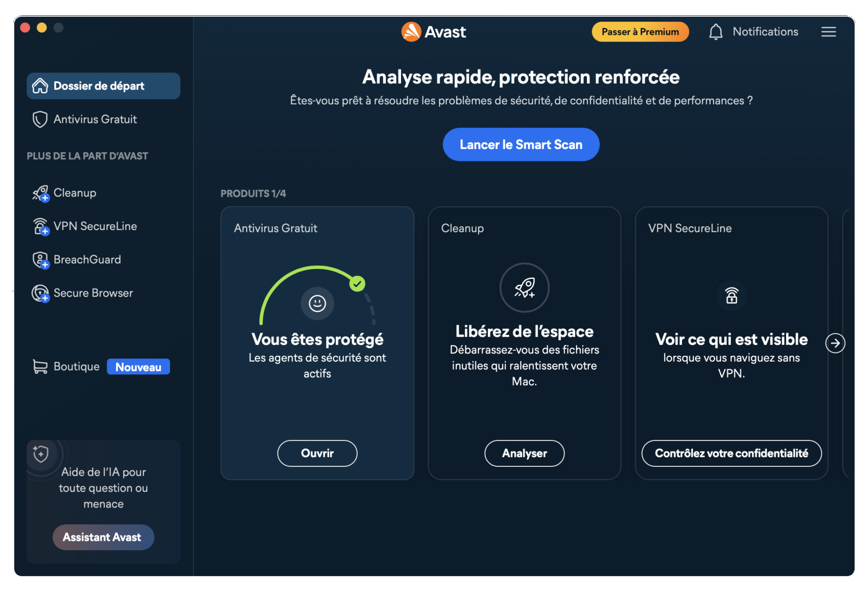The image size is (868, 592).
Task: Click the 'Libérez de l'espace' heading
Action: 524,332
